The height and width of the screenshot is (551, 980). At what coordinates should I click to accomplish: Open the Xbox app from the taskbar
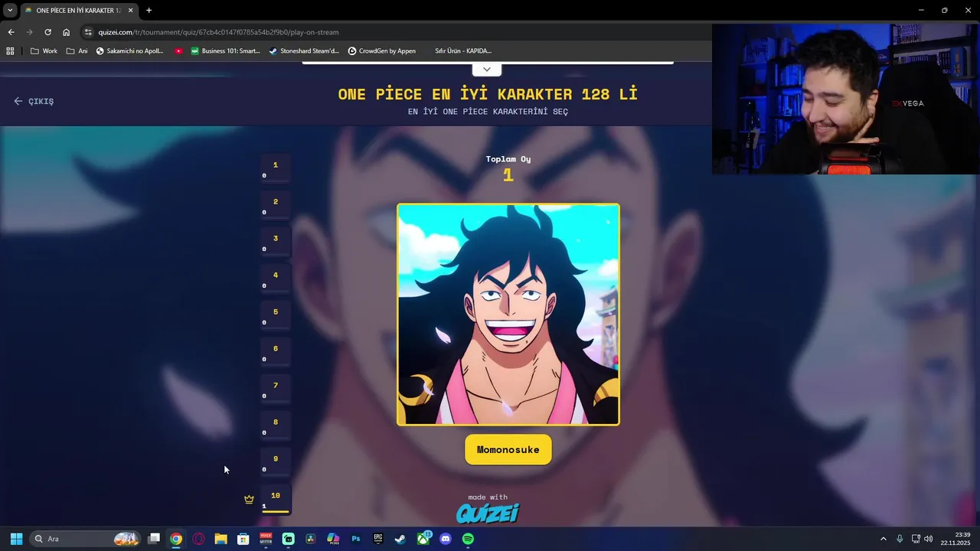click(x=423, y=539)
